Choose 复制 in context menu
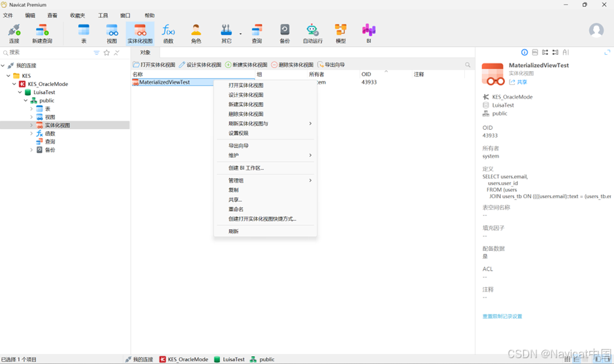Image resolution: width=614 pixels, height=364 pixels. [265, 190]
